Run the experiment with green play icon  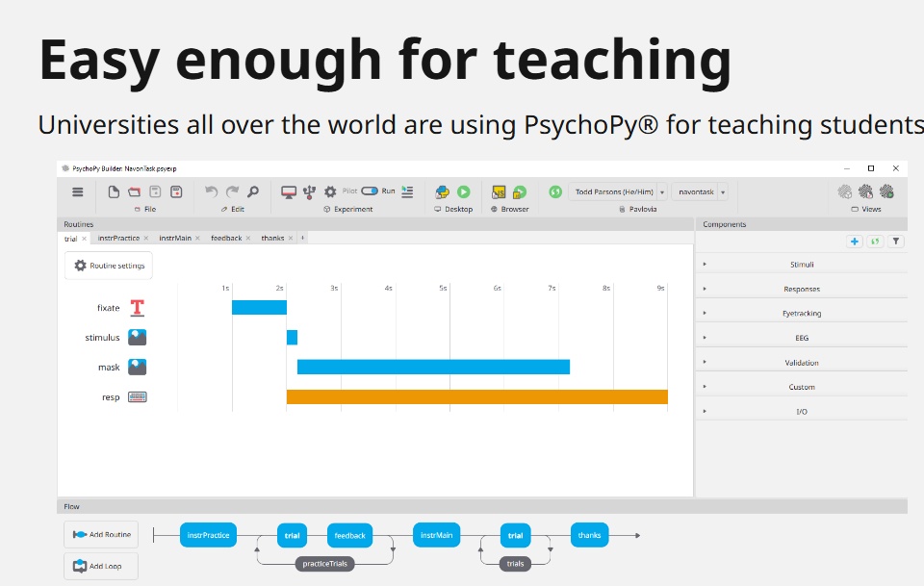click(x=463, y=191)
